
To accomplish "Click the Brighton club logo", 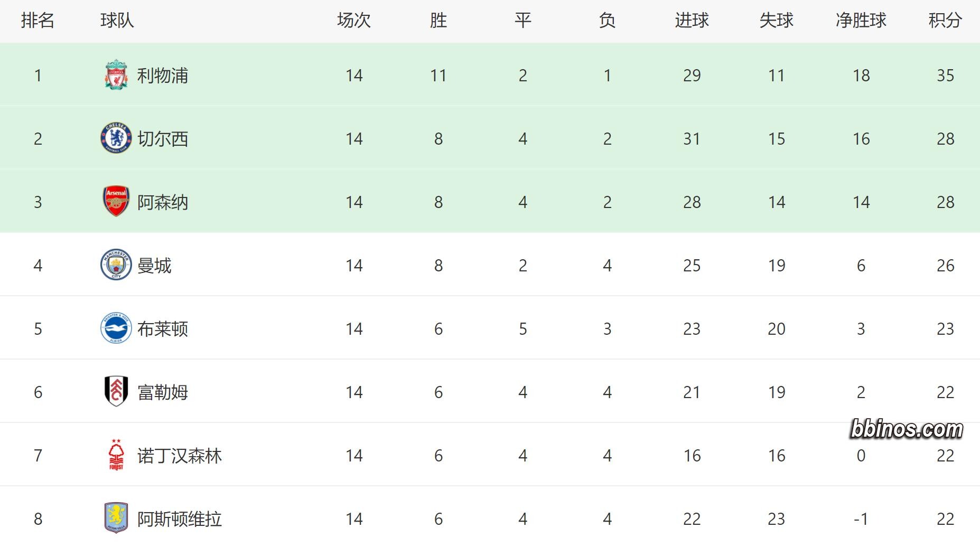I will coord(116,328).
